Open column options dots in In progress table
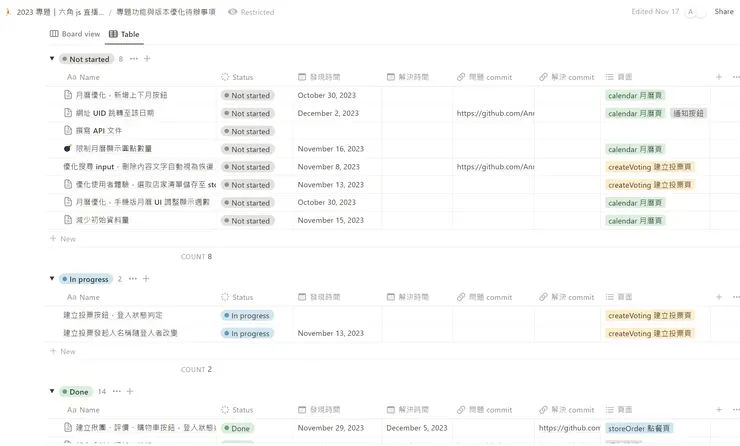This screenshot has height=446, width=740. pos(736,297)
